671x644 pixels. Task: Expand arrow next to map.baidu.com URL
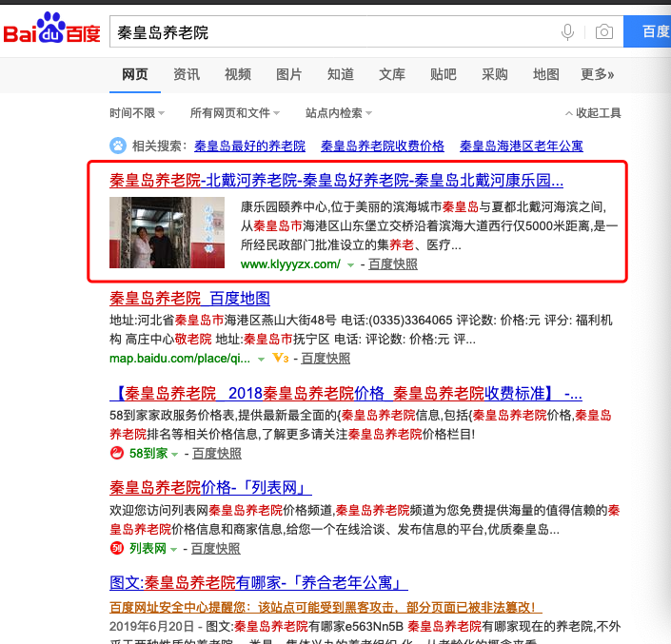pyautogui.click(x=261, y=360)
